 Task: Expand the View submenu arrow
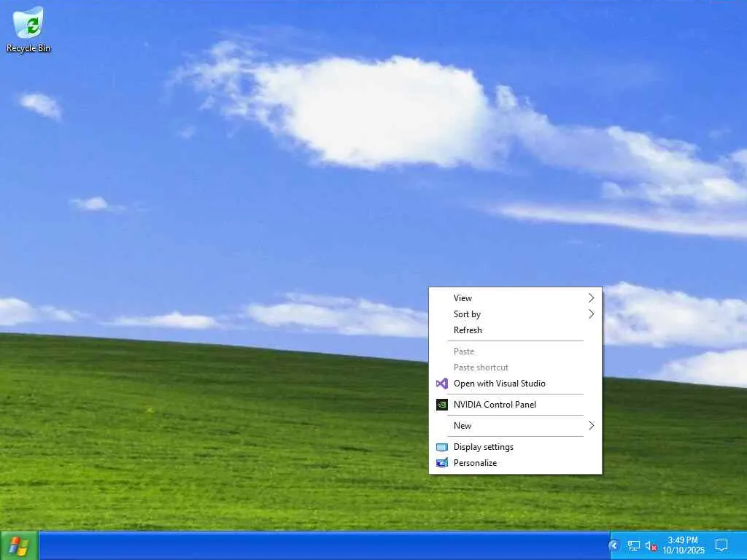591,298
